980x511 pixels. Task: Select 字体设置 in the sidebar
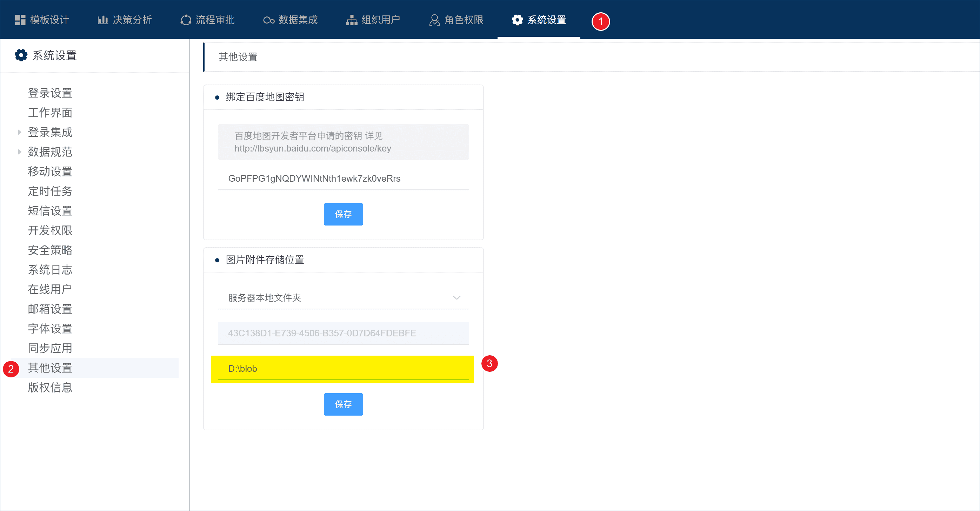tap(50, 329)
